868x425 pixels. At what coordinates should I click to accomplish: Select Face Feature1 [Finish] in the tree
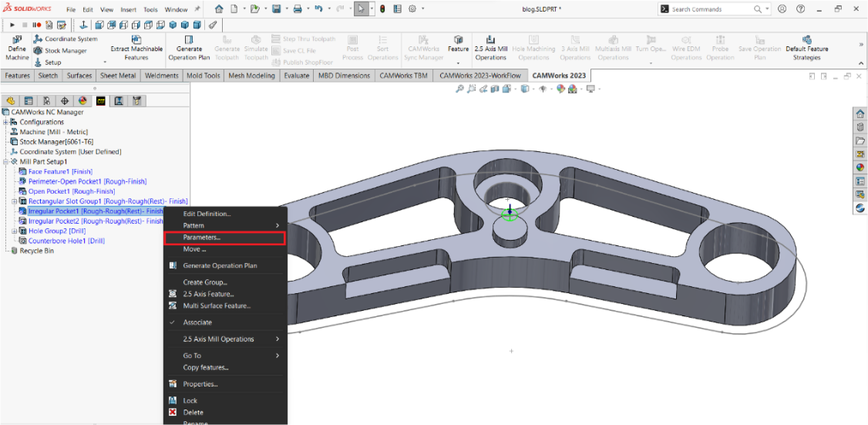pyautogui.click(x=60, y=171)
